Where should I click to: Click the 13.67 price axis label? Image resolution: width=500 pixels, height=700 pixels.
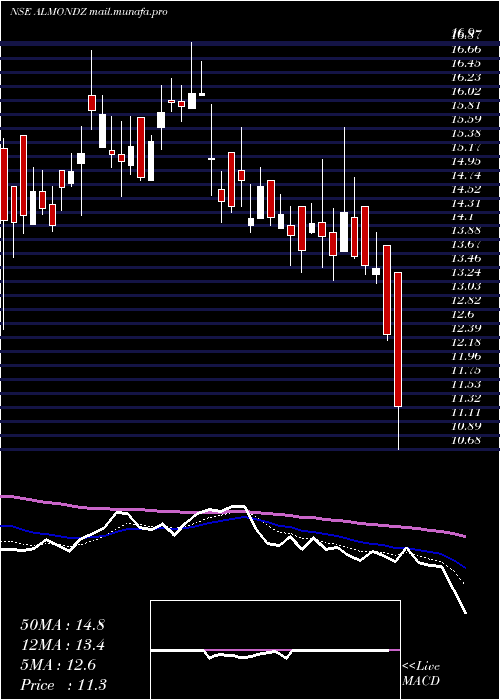[466, 245]
